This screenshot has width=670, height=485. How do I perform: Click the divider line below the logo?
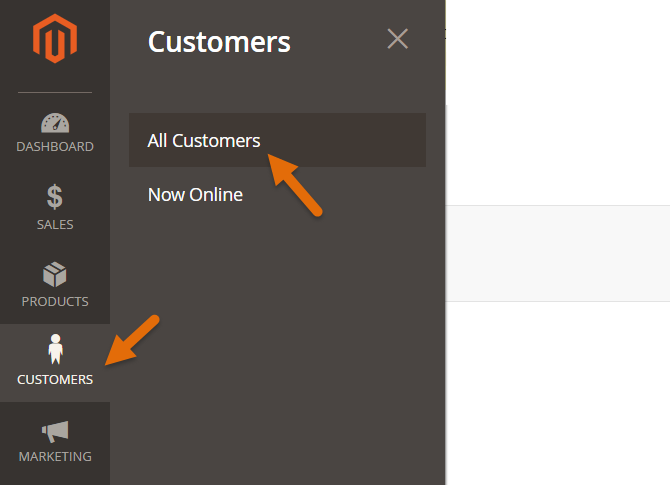[55, 93]
